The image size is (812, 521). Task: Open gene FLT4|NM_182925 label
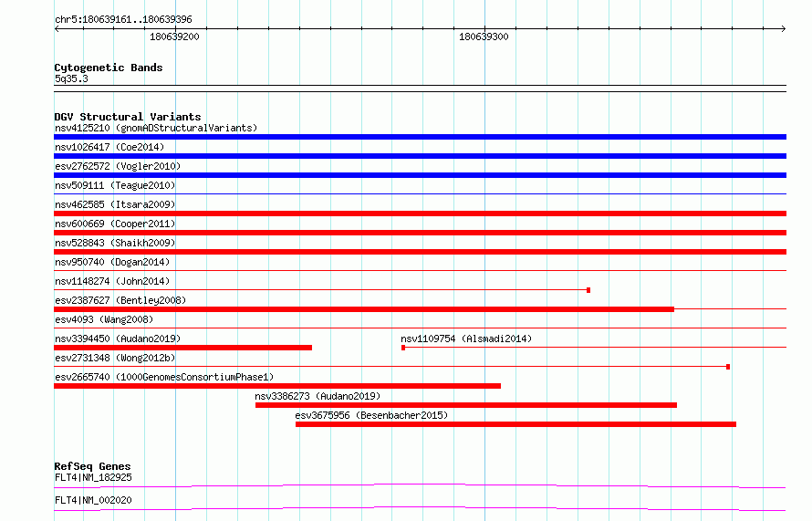[x=93, y=477]
